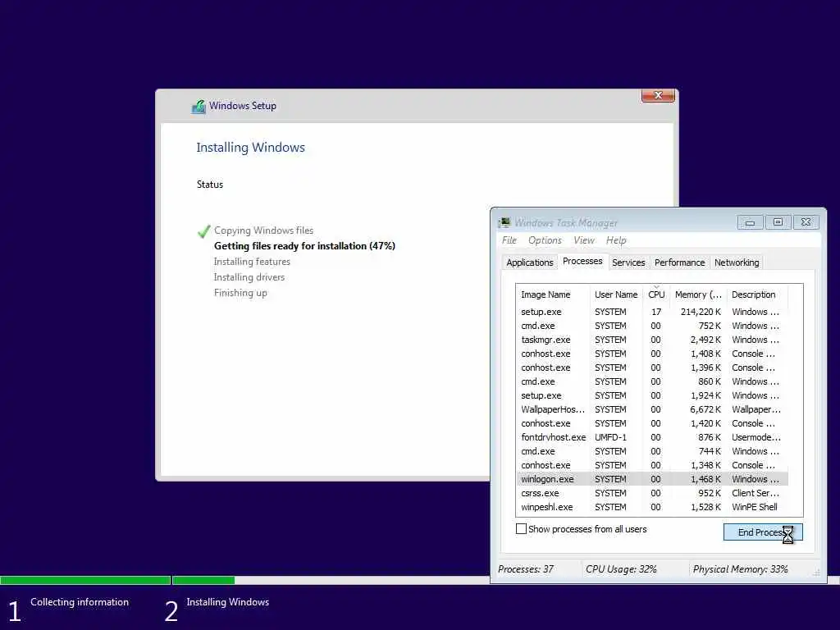Switch to the Processes tab
This screenshot has width=840, height=630.
point(582,261)
